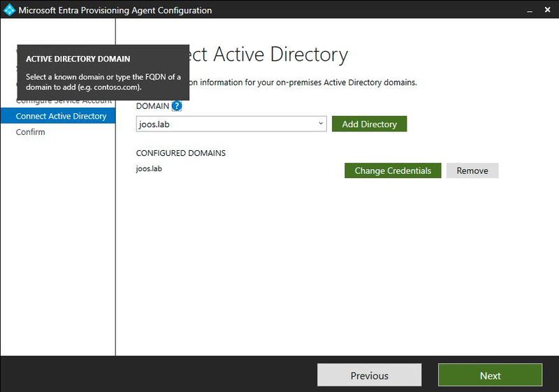Click the Microsoft Entra logo in the title bar
559x392 pixels.
click(9, 10)
